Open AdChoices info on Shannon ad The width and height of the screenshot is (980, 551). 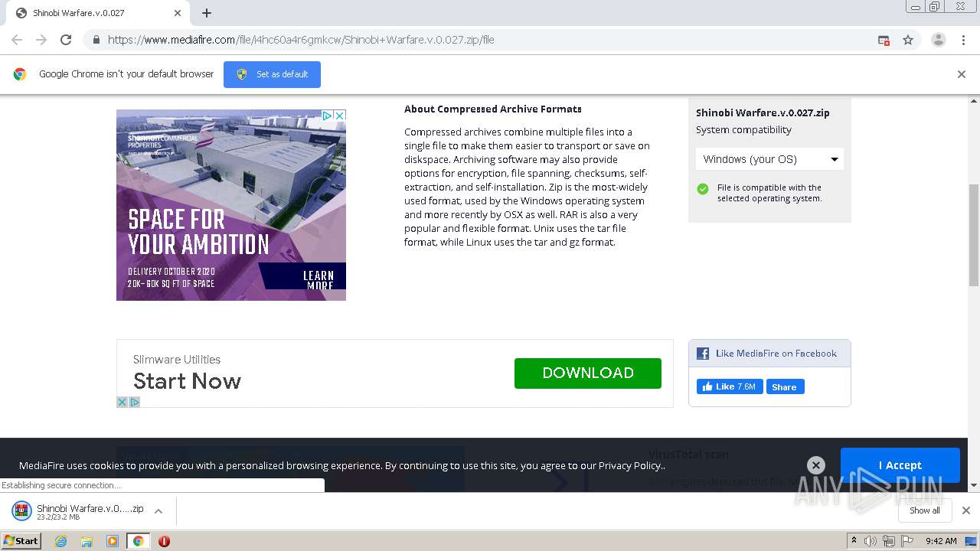pyautogui.click(x=327, y=116)
